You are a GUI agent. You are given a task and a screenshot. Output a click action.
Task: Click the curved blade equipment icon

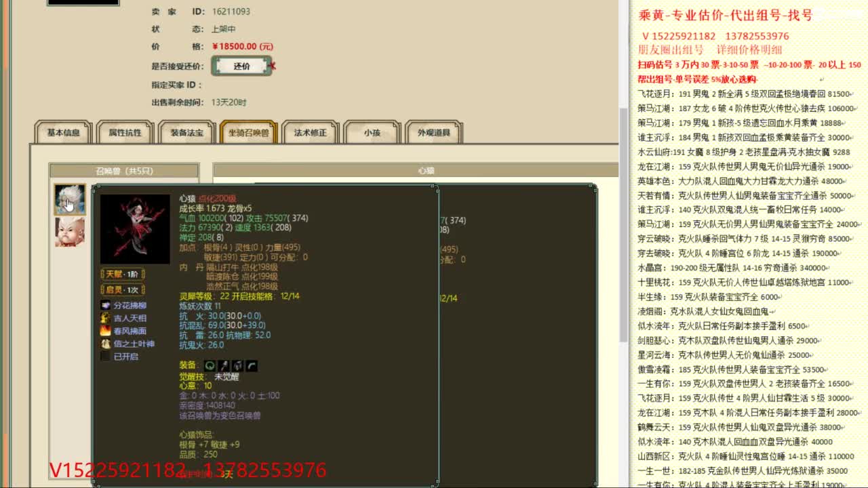point(252,366)
